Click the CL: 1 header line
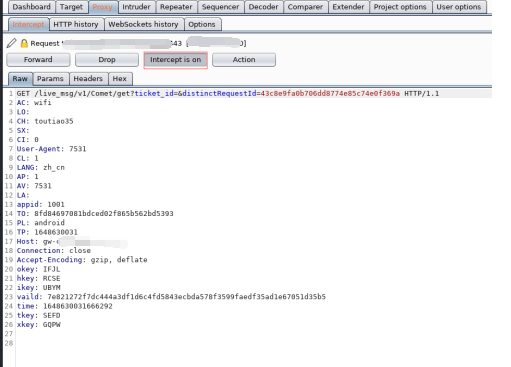Viewport: 511px width, 367px height. 27,158
